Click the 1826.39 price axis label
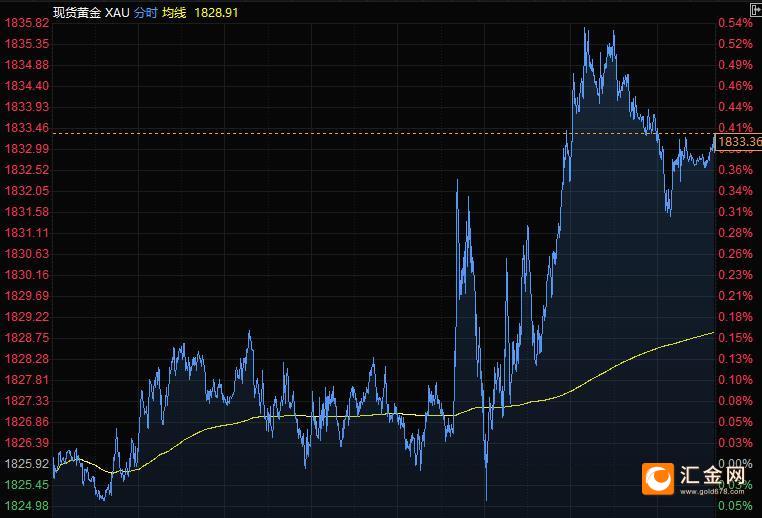This screenshot has width=762, height=518. (x=27, y=443)
